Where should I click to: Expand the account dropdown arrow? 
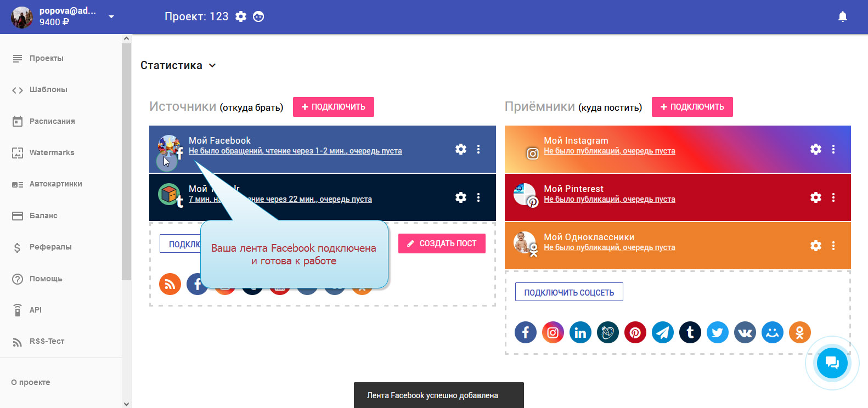click(111, 16)
